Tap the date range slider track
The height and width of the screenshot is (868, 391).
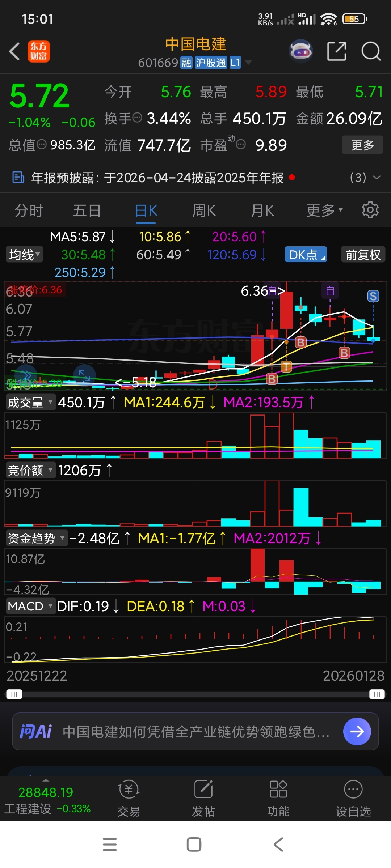pos(195,694)
